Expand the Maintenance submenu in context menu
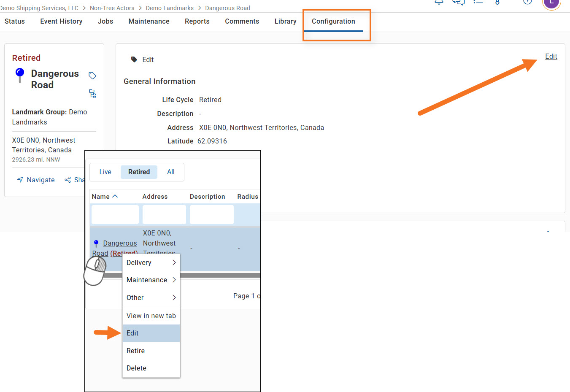This screenshot has width=570, height=392. tap(151, 280)
